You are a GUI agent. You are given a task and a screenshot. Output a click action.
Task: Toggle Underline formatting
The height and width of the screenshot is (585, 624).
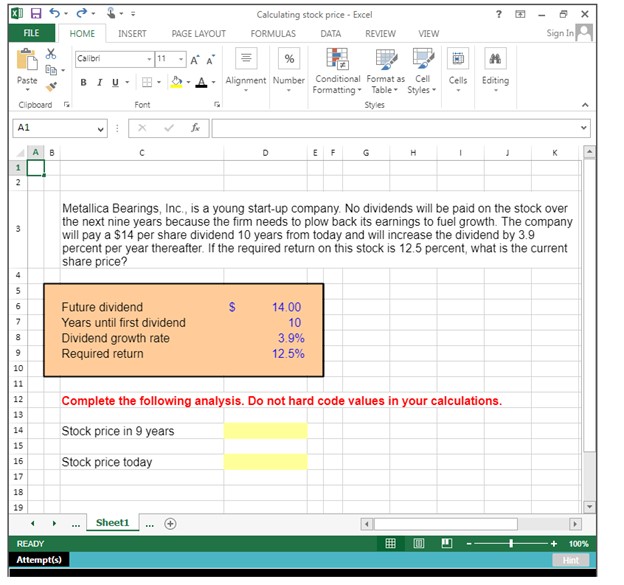pyautogui.click(x=115, y=82)
